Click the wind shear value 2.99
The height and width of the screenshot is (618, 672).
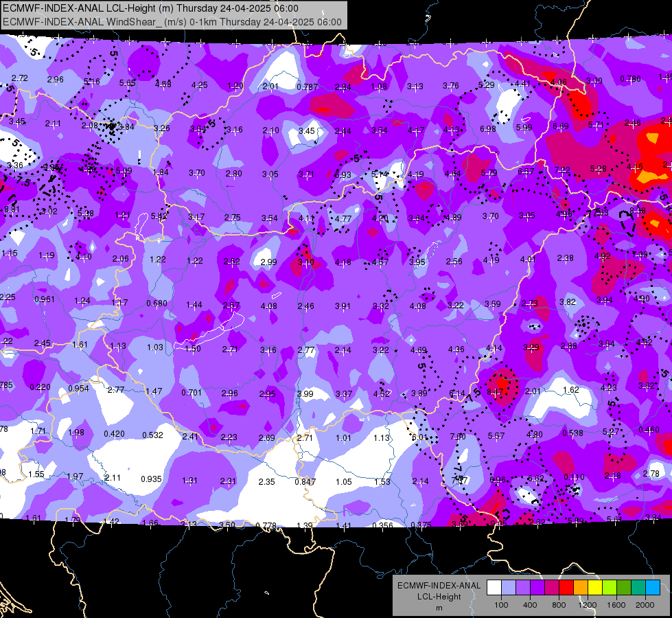click(x=268, y=262)
